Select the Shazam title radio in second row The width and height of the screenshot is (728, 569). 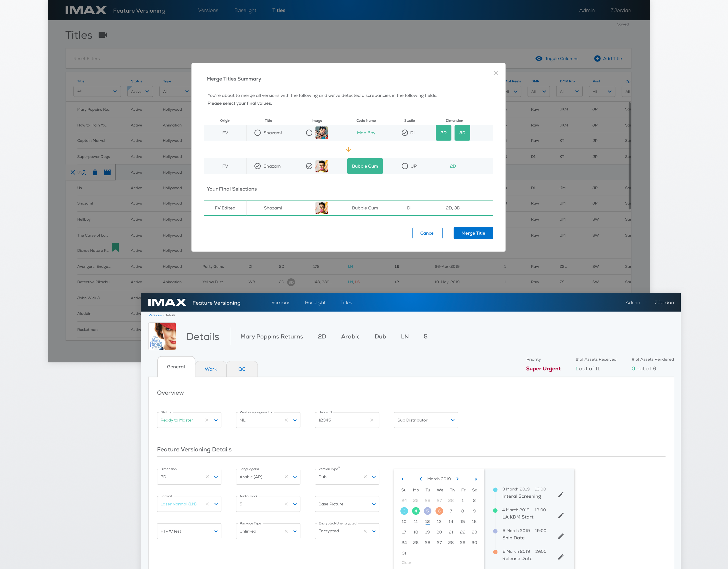(x=257, y=166)
